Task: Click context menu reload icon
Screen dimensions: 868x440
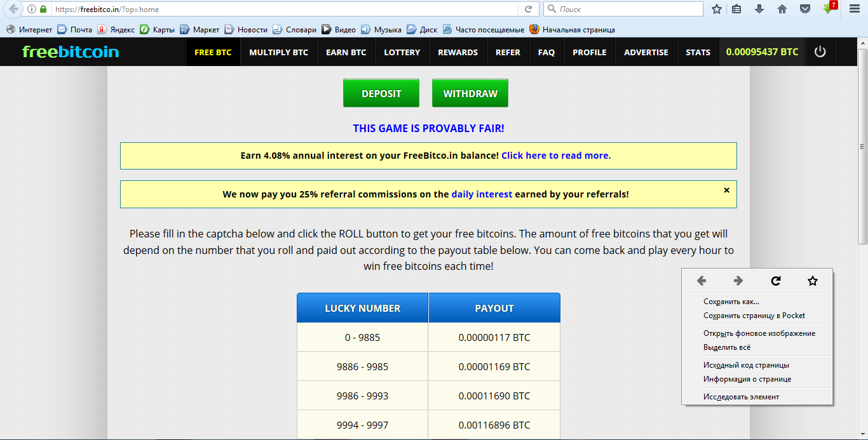Action: click(776, 281)
